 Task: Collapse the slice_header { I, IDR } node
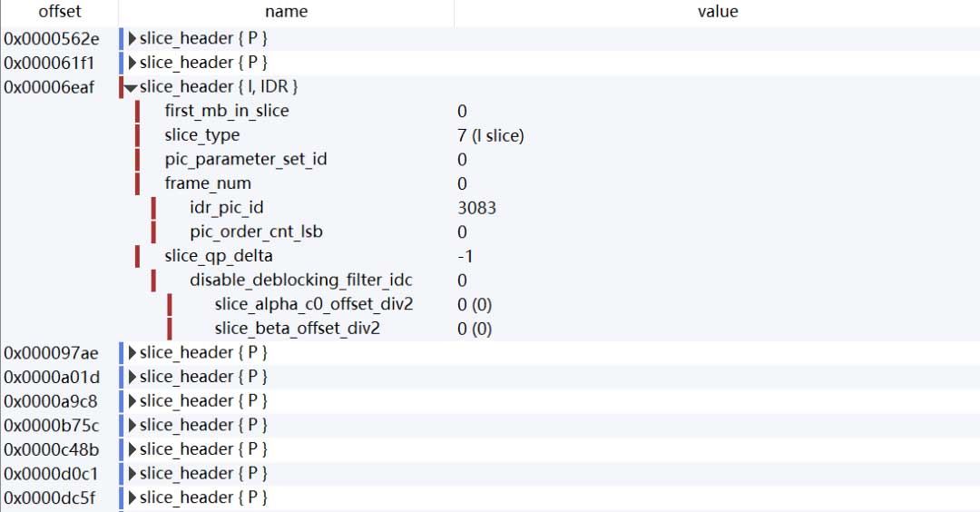click(x=132, y=87)
